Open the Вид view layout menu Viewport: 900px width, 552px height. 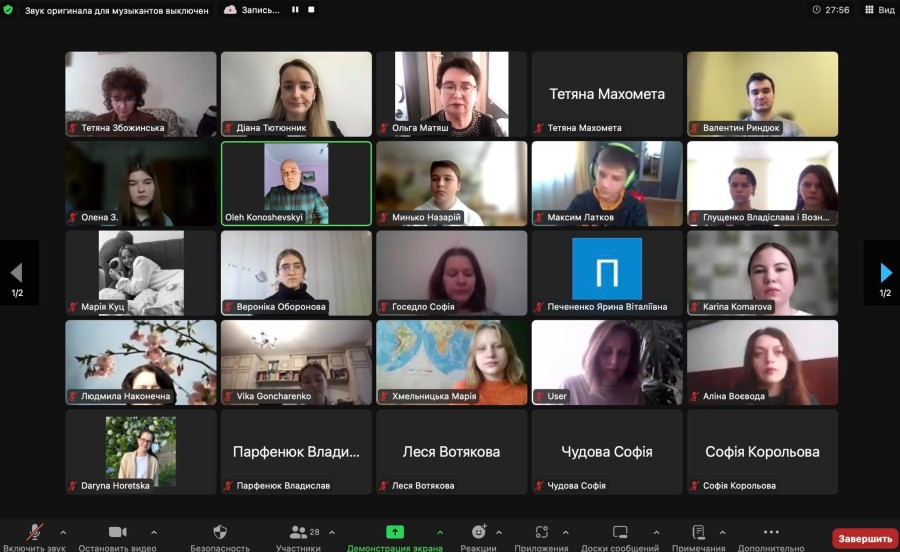[880, 10]
